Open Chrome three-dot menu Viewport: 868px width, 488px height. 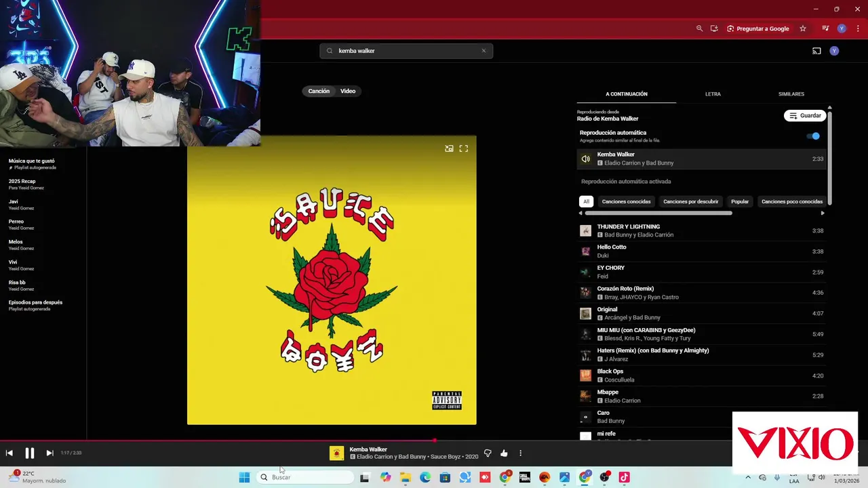(858, 28)
